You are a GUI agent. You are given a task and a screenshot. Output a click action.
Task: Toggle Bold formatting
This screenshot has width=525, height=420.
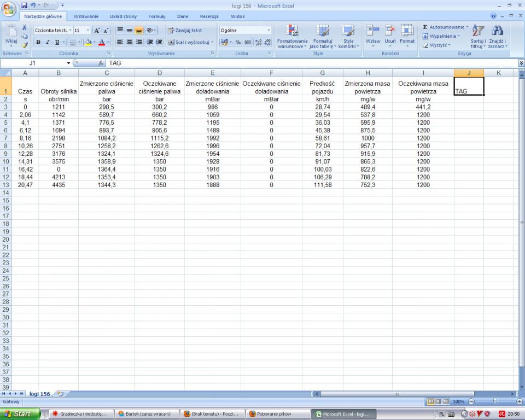pos(39,42)
